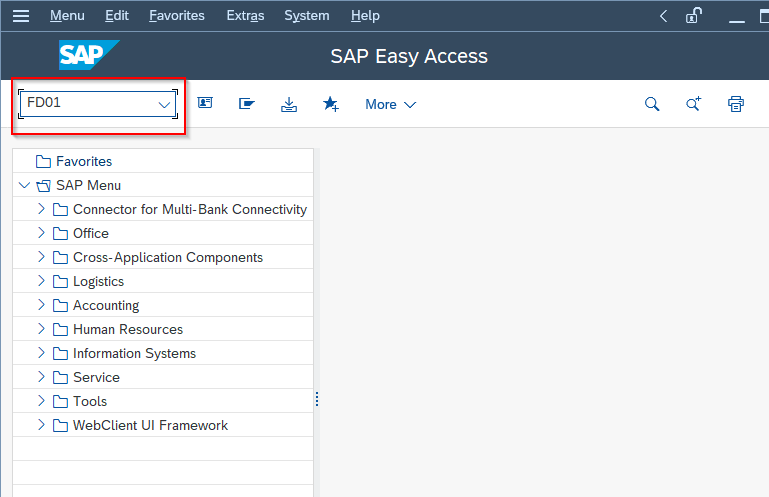Screen dimensions: 769x497
Task: Collapse the SAP Menu node
Action: pyautogui.click(x=24, y=185)
